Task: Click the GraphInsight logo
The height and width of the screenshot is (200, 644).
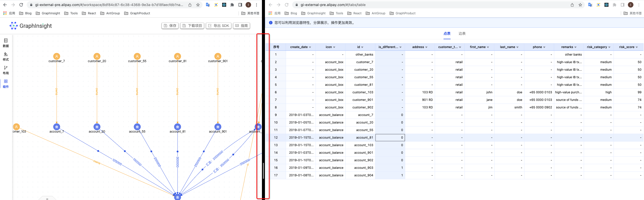Action: (x=30, y=26)
